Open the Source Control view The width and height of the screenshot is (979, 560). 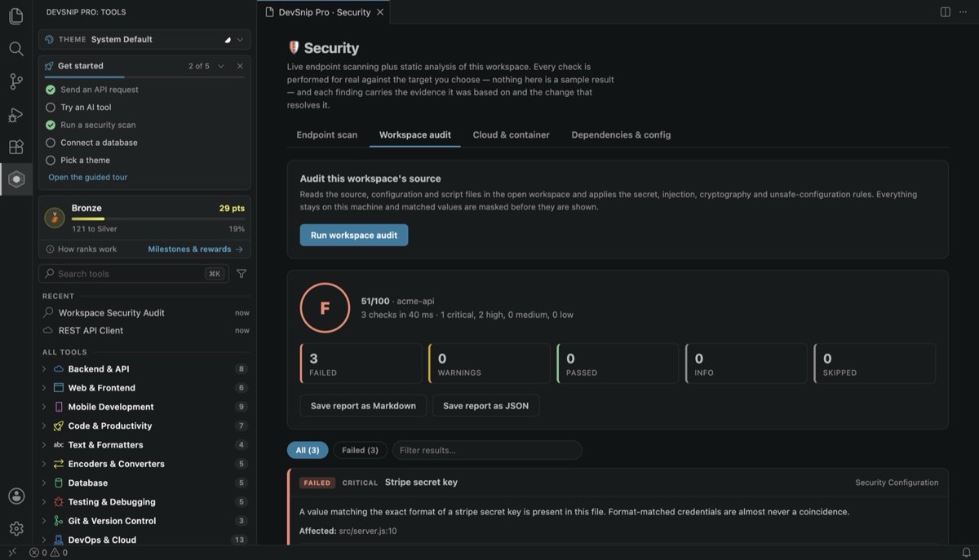[x=16, y=82]
